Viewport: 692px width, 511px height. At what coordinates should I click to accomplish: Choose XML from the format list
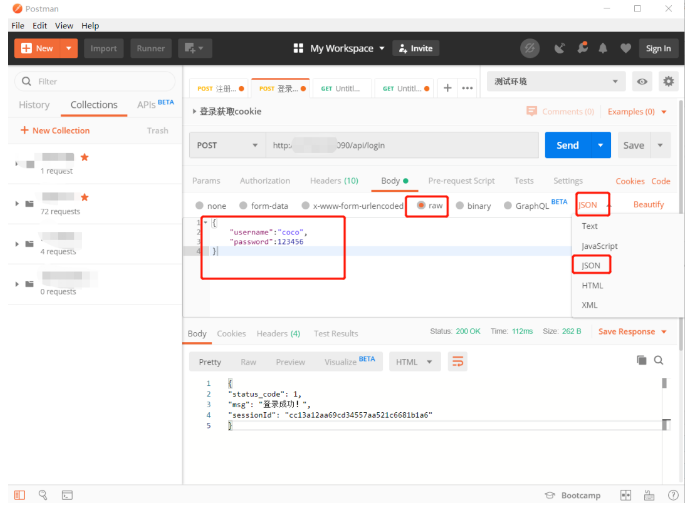tap(589, 305)
